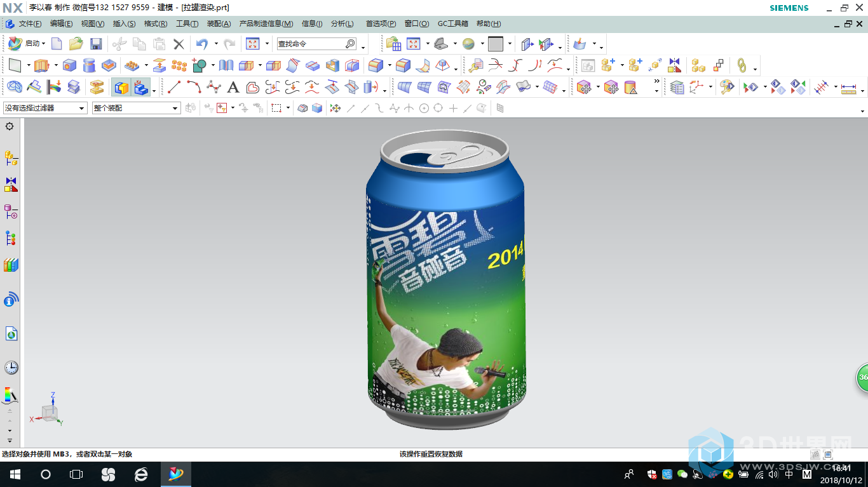
Task: Open the 整个装配 scope combo box
Action: pyautogui.click(x=136, y=108)
